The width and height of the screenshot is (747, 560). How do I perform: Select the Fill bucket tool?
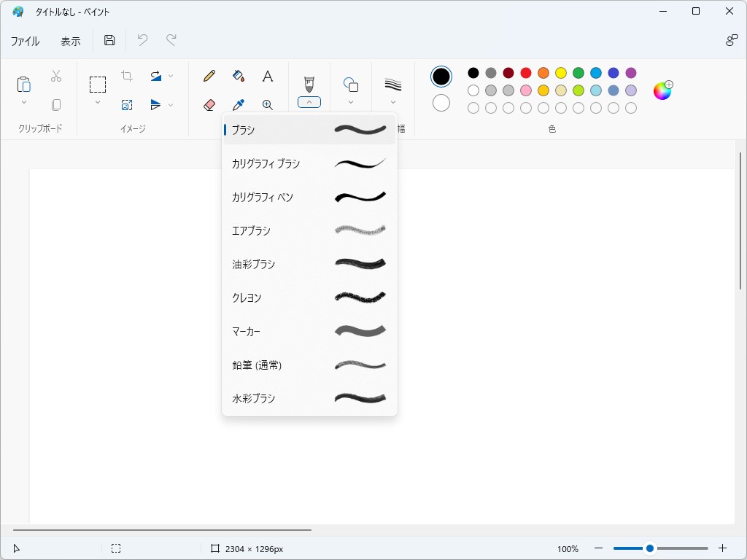pyautogui.click(x=239, y=76)
